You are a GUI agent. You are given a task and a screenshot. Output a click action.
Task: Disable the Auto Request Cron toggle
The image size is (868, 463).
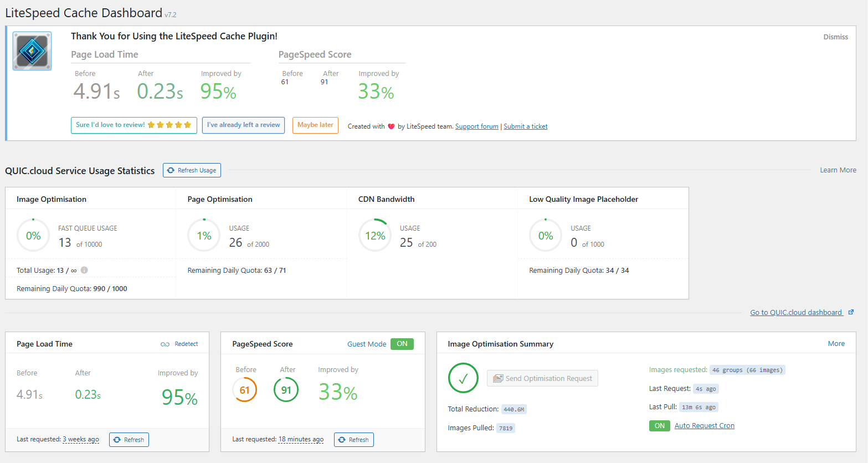[x=659, y=425]
